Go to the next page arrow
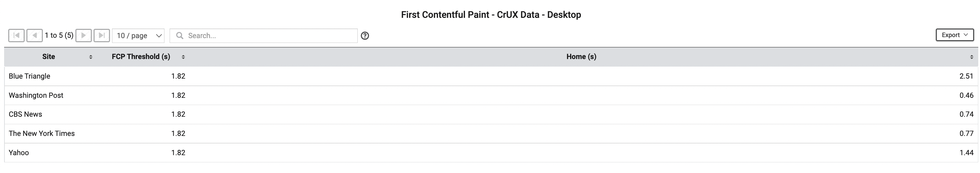This screenshot has width=980, height=173. coord(83,35)
